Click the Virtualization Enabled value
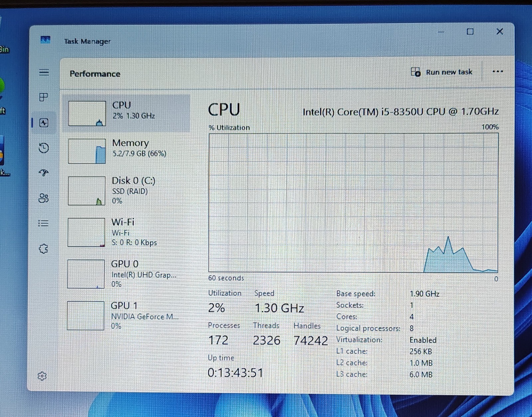Viewport: 532px width, 417px height. pyautogui.click(x=423, y=340)
